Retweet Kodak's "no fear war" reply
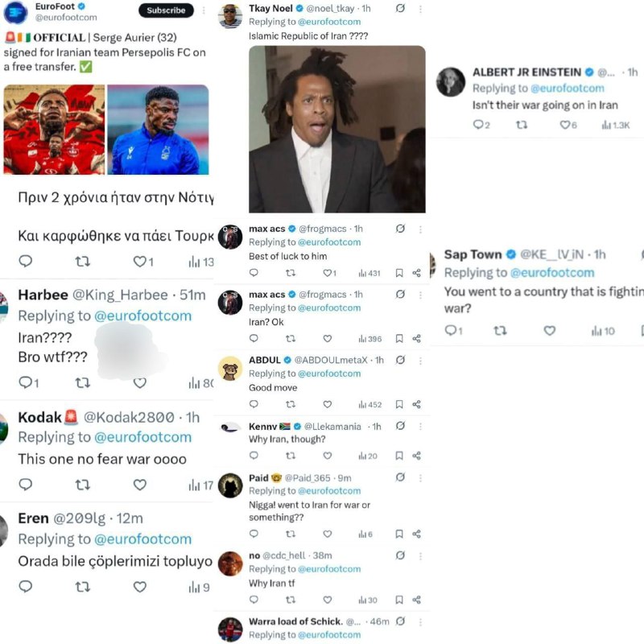This screenshot has width=644, height=644. coord(83,485)
